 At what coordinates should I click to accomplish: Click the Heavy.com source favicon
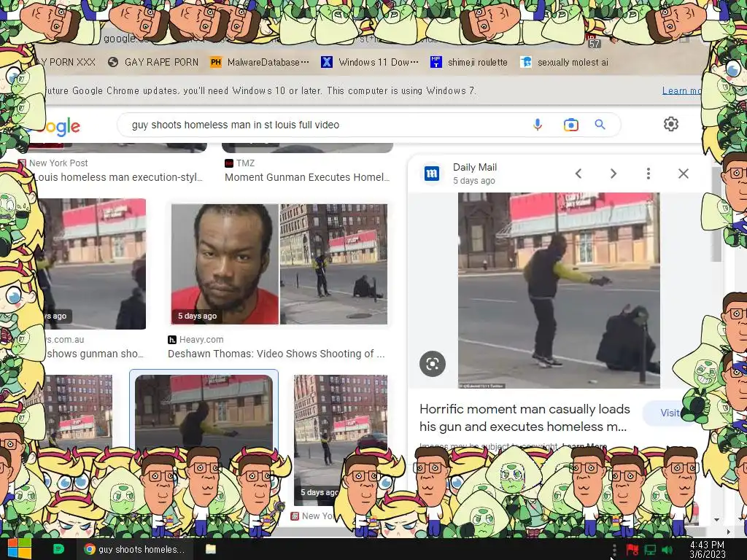172,340
